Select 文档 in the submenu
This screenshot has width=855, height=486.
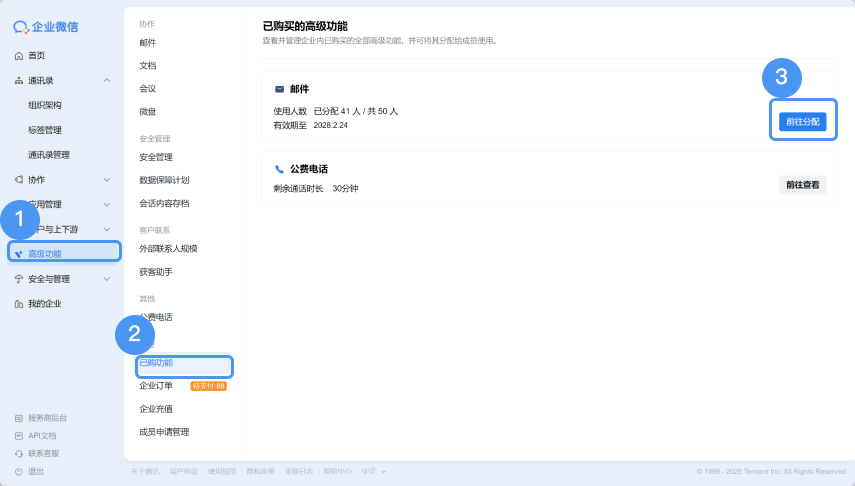click(x=147, y=65)
